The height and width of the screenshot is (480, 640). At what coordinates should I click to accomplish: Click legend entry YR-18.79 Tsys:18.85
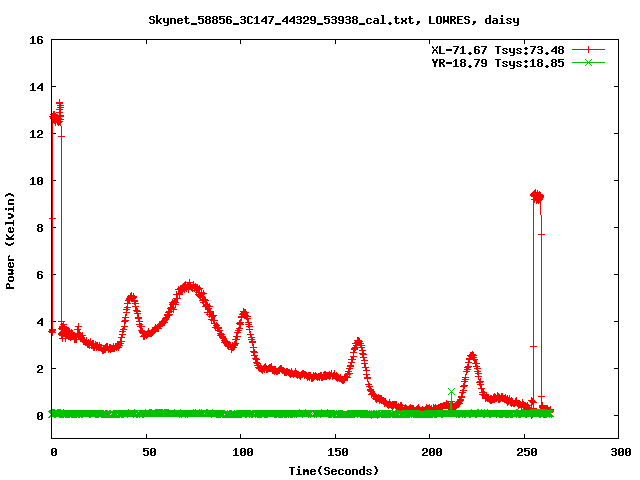498,63
